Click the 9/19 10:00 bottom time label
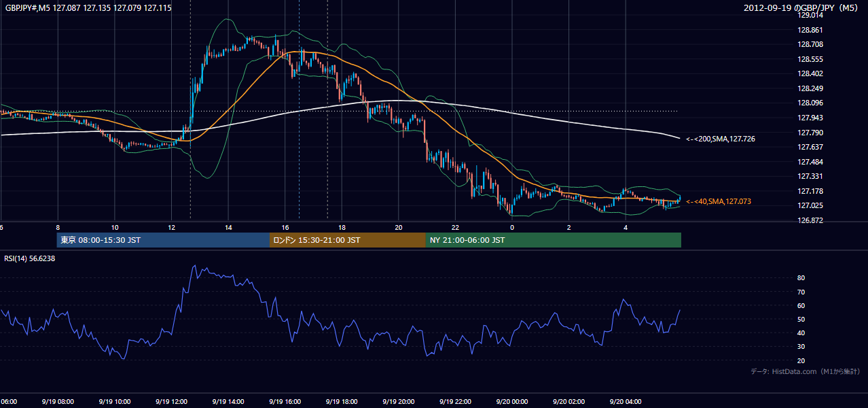868x408 pixels. point(114,401)
